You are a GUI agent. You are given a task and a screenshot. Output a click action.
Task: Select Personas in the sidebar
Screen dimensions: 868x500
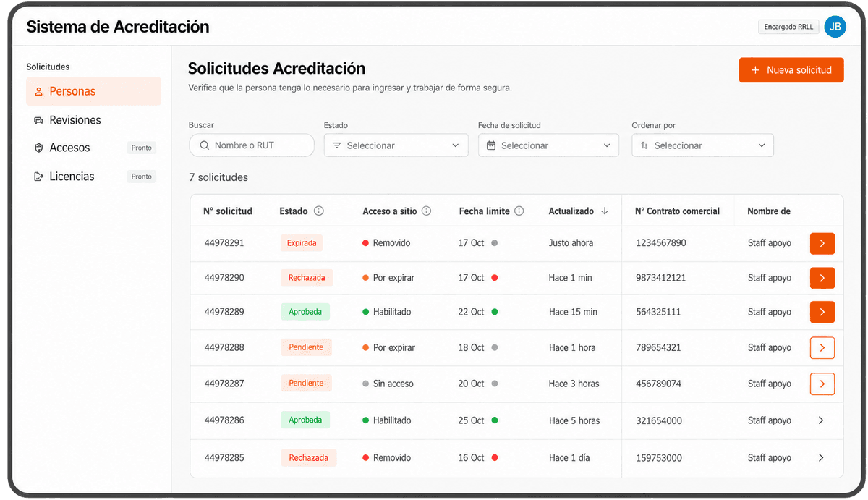click(93, 92)
